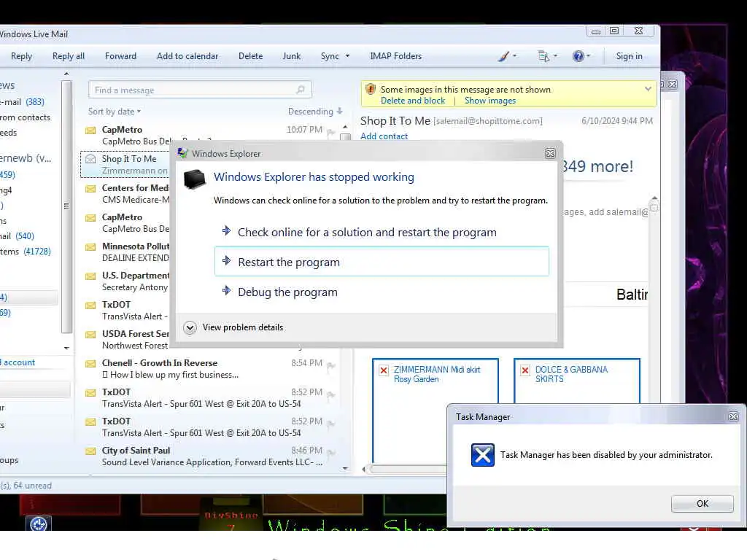
Task: Flag the Chenell Growth In Reverse message
Action: [x=331, y=366]
